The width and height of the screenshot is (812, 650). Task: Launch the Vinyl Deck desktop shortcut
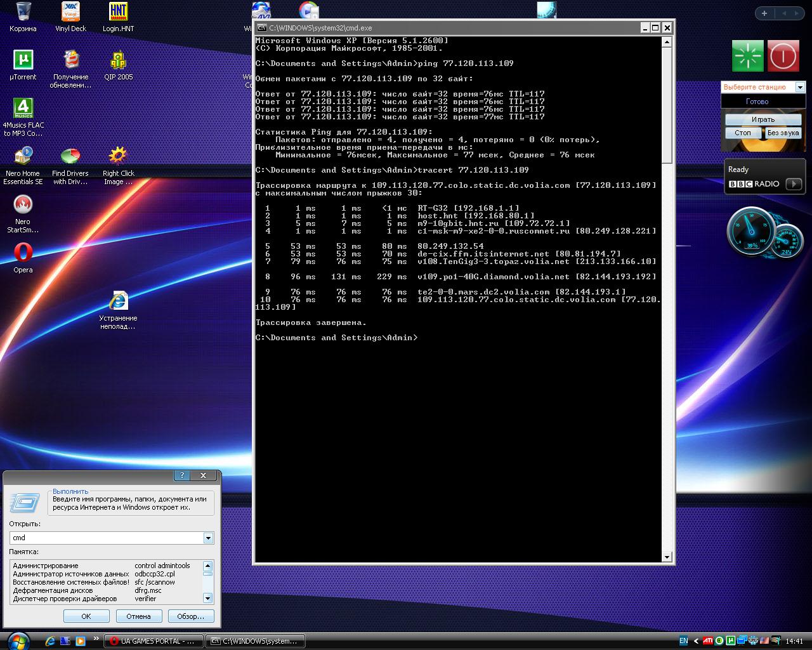(70, 17)
